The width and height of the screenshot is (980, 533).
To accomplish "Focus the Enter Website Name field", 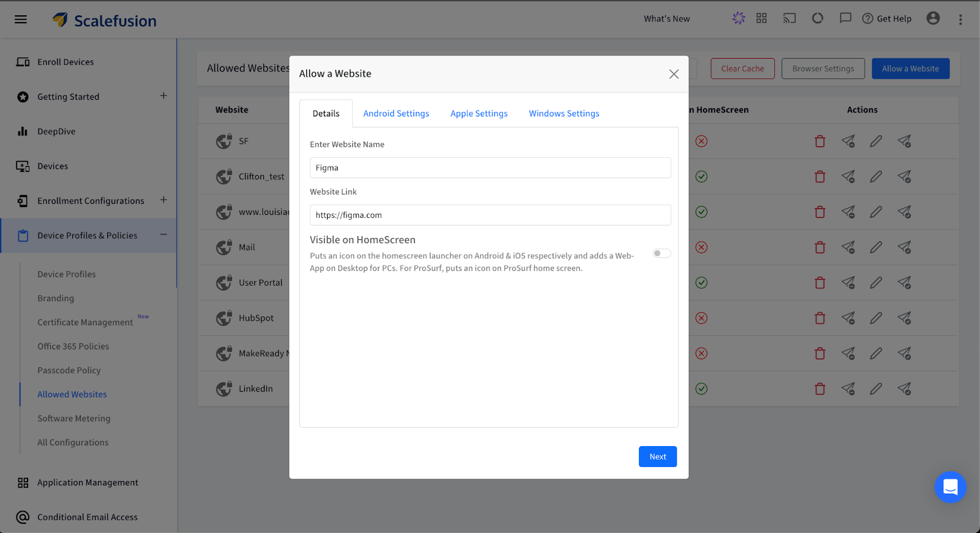I will pos(490,168).
